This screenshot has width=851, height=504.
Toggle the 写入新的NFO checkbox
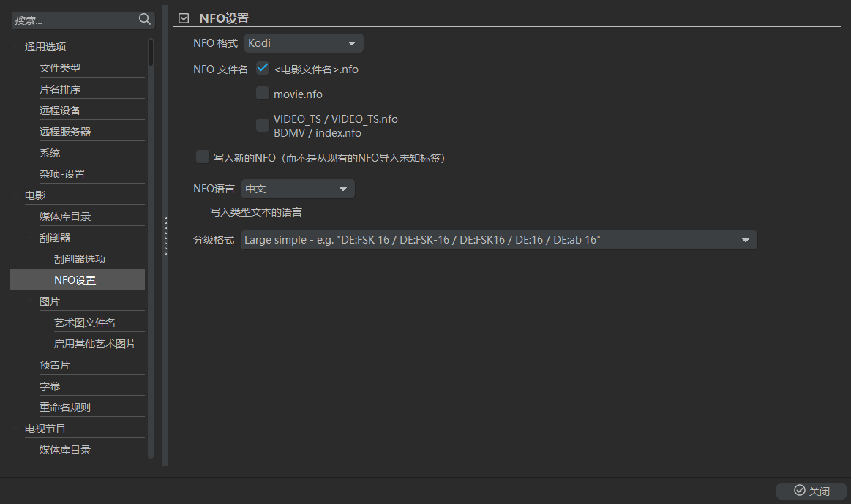point(203,157)
